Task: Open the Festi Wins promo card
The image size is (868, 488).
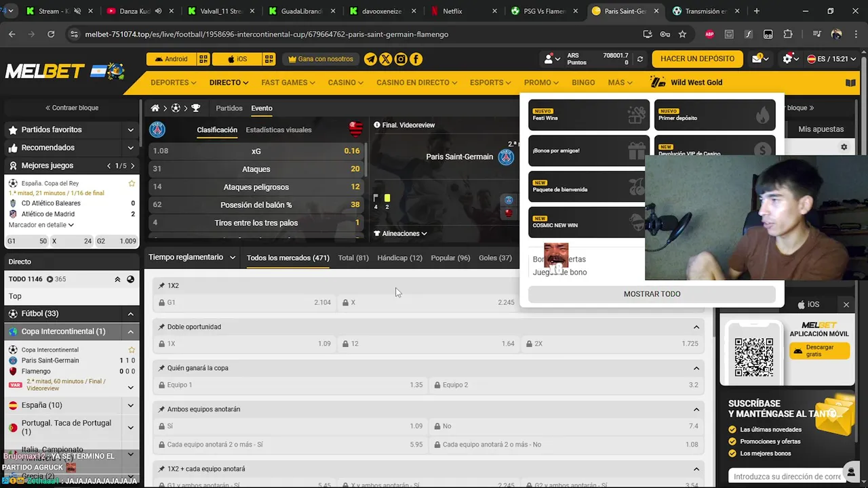Action: (588, 115)
